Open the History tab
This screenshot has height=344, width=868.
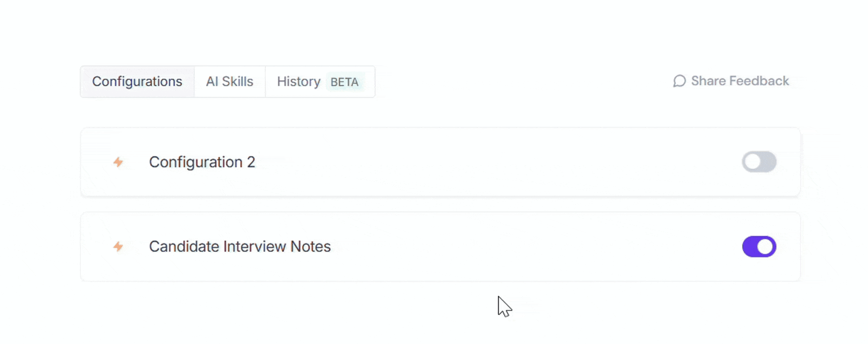click(x=320, y=82)
